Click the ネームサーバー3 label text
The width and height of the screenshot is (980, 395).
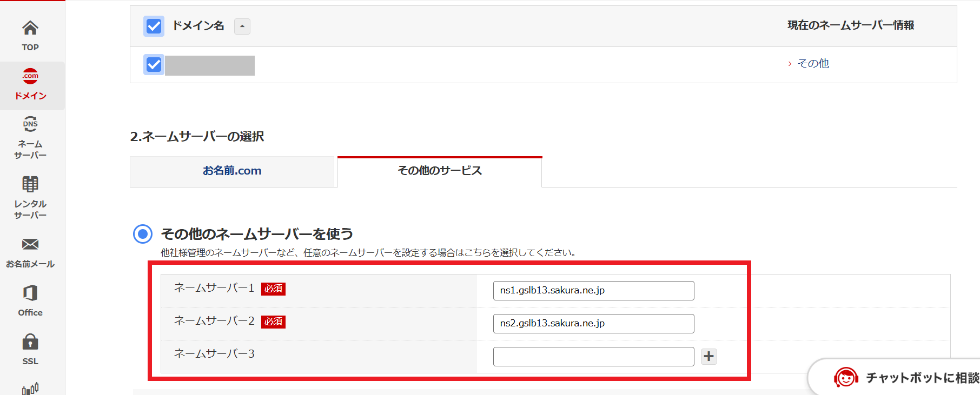pos(214,354)
